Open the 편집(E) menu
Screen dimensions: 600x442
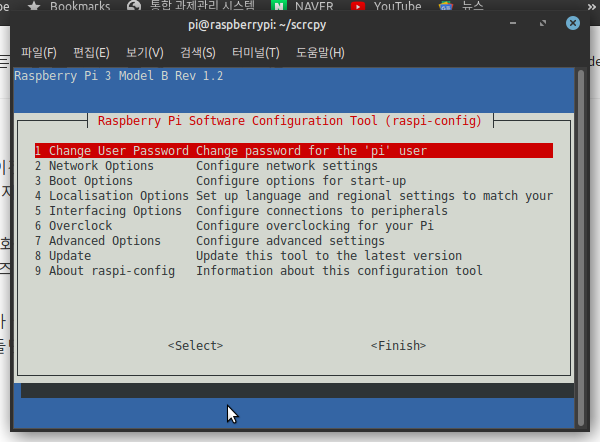coord(91,52)
